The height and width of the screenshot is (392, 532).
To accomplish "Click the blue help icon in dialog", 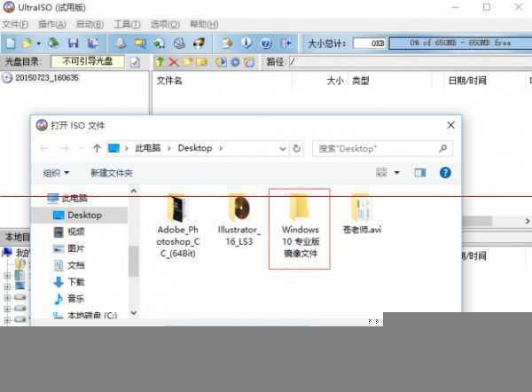I will 445,173.
